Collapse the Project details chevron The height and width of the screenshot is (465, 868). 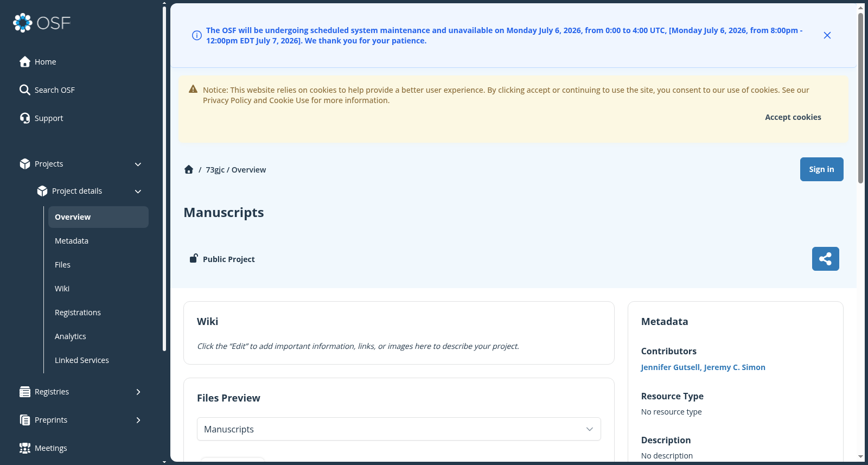[x=138, y=191]
